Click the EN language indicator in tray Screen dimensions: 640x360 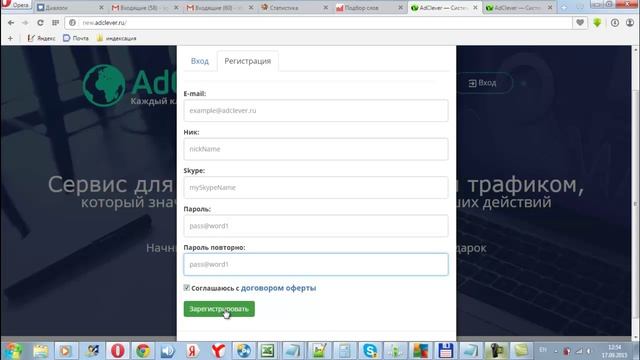(x=543, y=350)
